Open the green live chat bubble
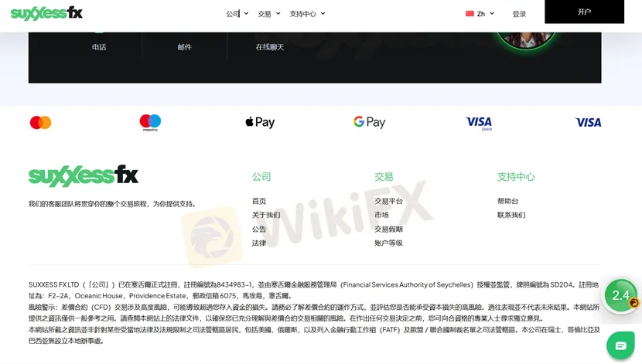This screenshot has height=364, width=642. tap(620, 345)
